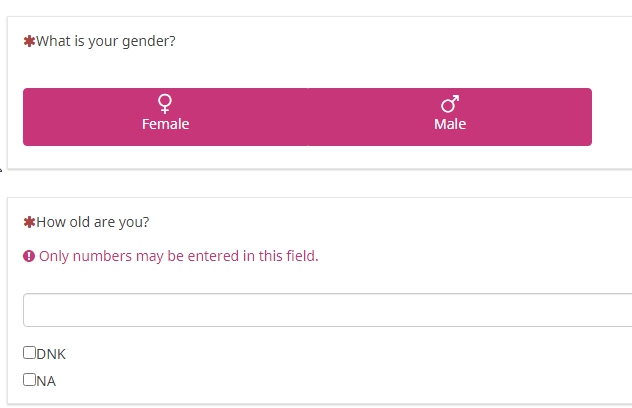Click the small mark at left page edge
Viewport: 632px width, 408px height.
tap(2, 181)
